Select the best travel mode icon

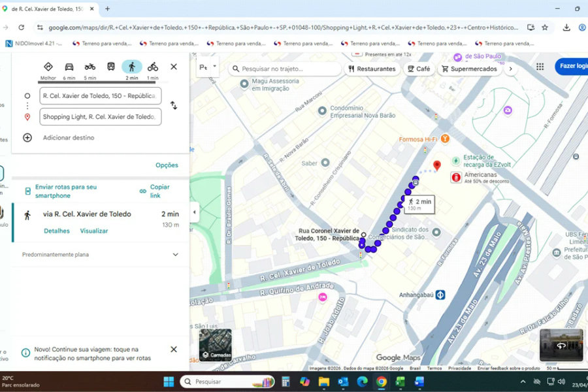48,67
